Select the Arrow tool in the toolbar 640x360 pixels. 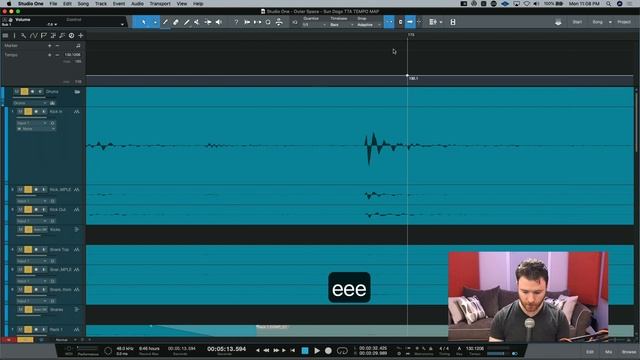click(143, 22)
